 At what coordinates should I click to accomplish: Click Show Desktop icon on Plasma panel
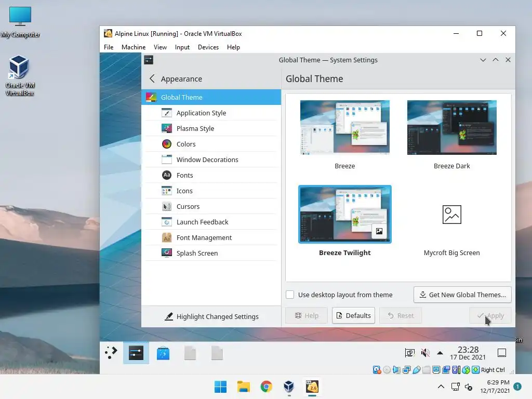(502, 353)
